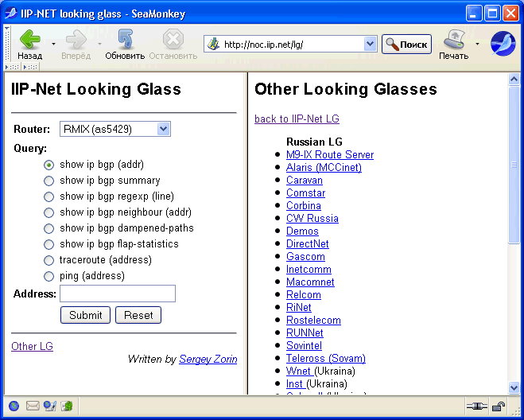Screen dimensions: 524x420
Task: Click the Поиск search button
Action: click(406, 44)
